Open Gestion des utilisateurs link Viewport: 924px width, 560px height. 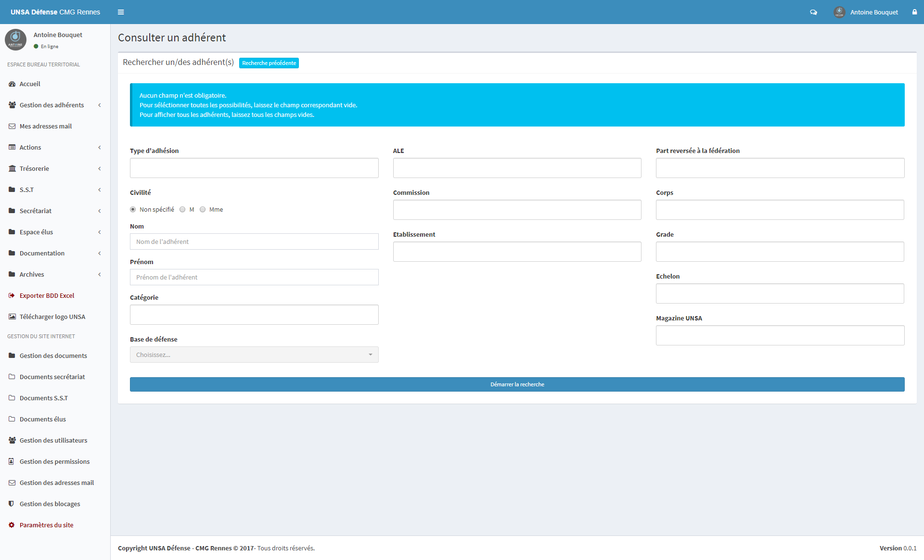click(x=55, y=440)
